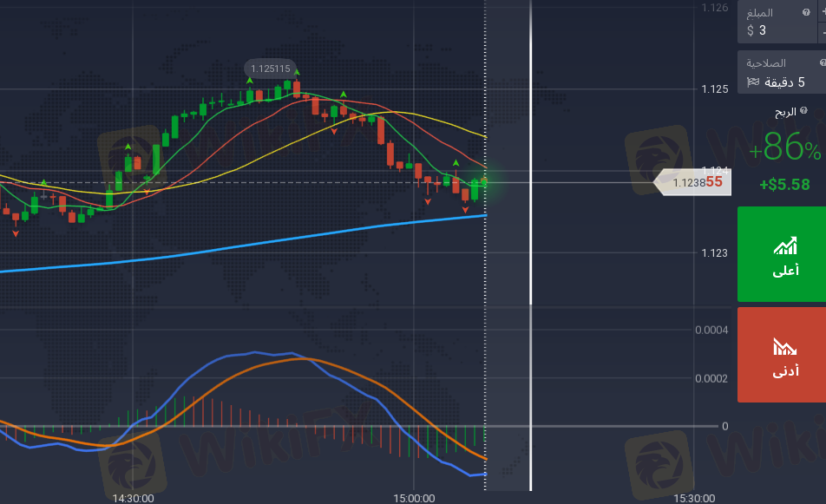826x504 pixels.
Task: Click the 1.123 price axis label
Action: pos(715,252)
